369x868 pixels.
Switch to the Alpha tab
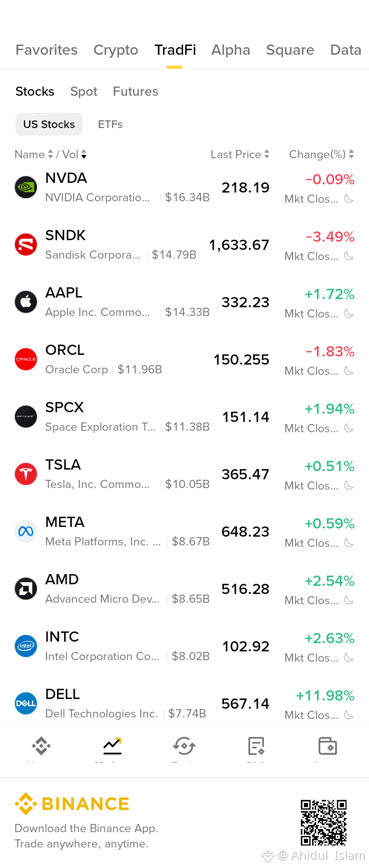231,50
